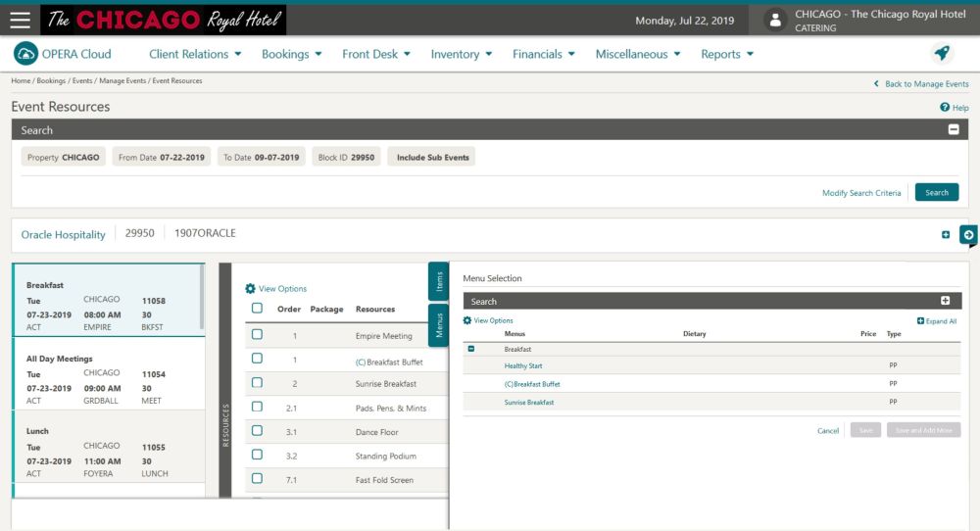The width and height of the screenshot is (980, 531).
Task: Select the All Day Meetings event card
Action: click(108, 373)
